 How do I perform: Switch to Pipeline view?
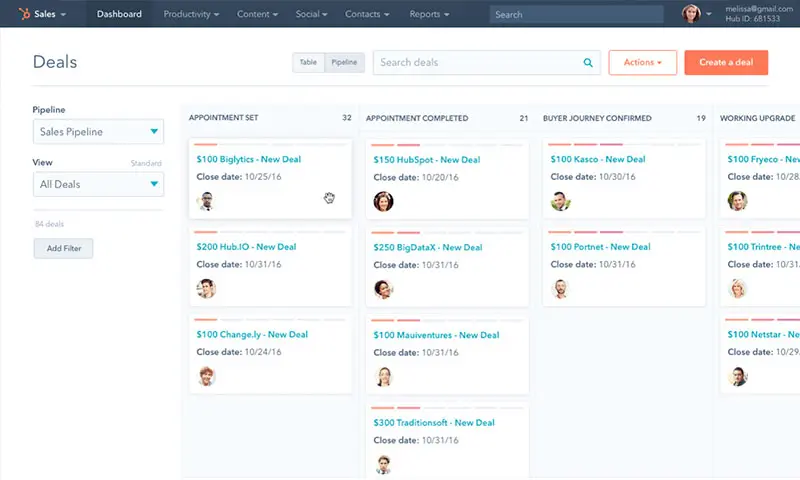pyautogui.click(x=344, y=62)
